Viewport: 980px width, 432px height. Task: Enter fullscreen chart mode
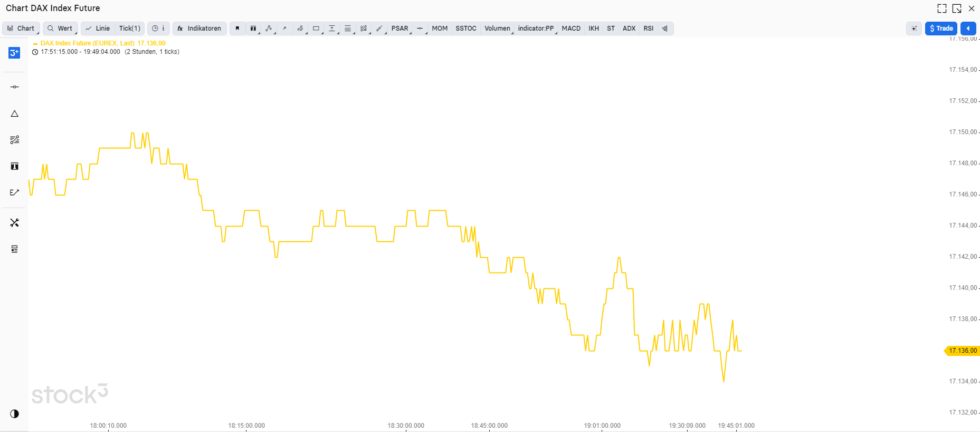click(x=941, y=8)
